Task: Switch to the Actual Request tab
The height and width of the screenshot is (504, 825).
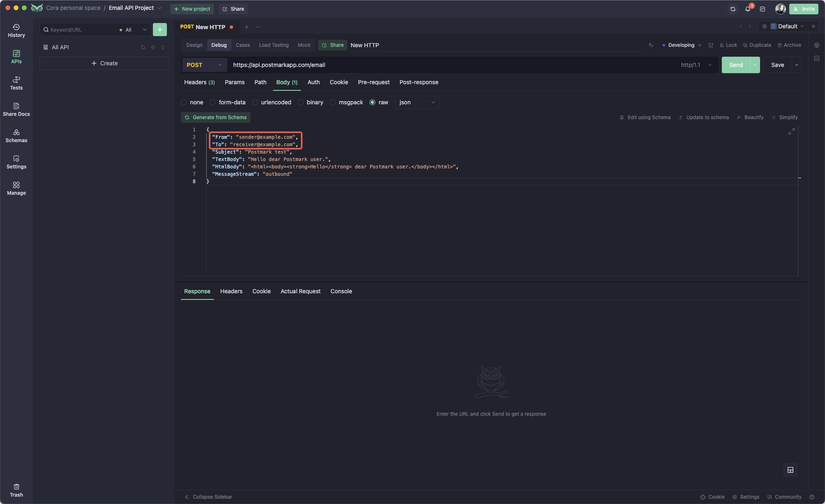Action: point(300,291)
